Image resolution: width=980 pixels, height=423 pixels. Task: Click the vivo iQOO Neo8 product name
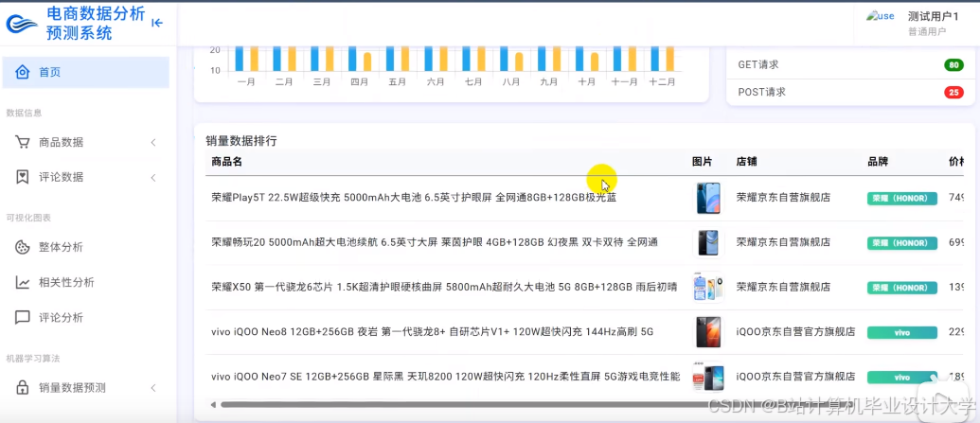click(433, 332)
